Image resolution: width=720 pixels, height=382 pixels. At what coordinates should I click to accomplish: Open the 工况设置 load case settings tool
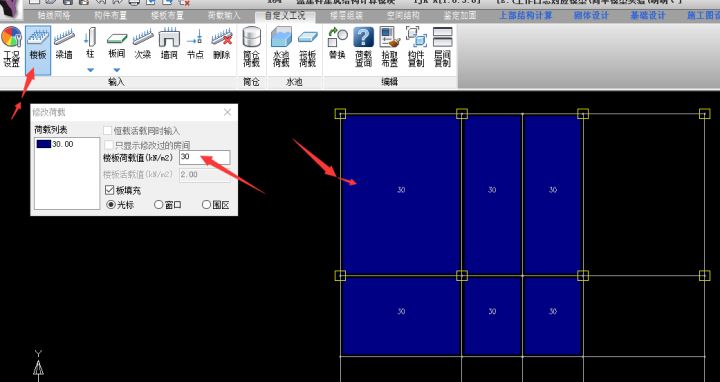click(x=11, y=47)
